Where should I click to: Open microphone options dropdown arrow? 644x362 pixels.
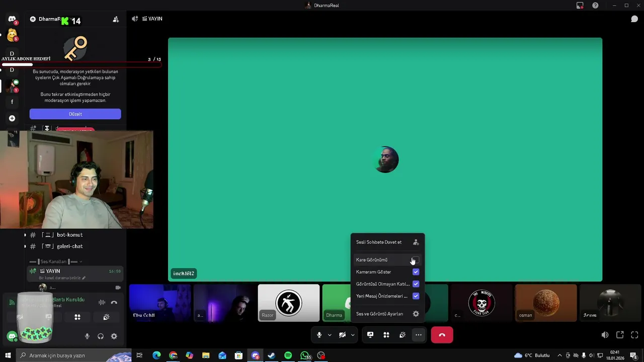(330, 335)
